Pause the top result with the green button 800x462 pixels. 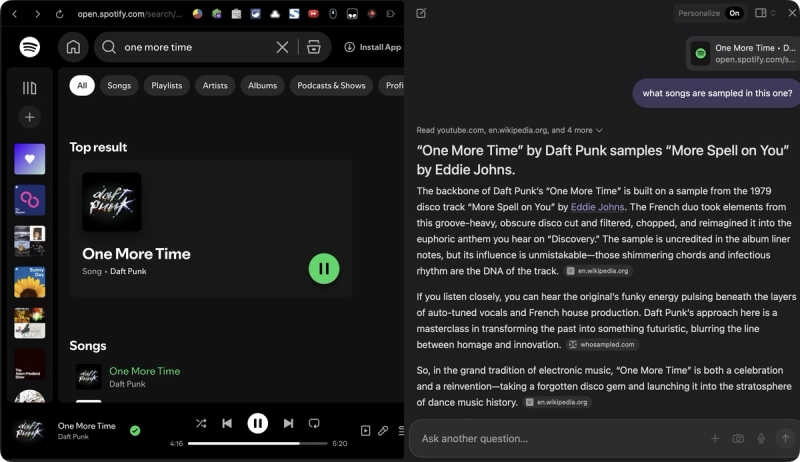coord(324,269)
